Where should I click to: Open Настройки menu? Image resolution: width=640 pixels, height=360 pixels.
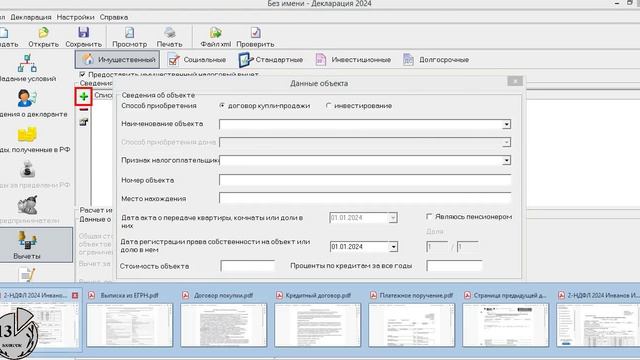point(76,17)
